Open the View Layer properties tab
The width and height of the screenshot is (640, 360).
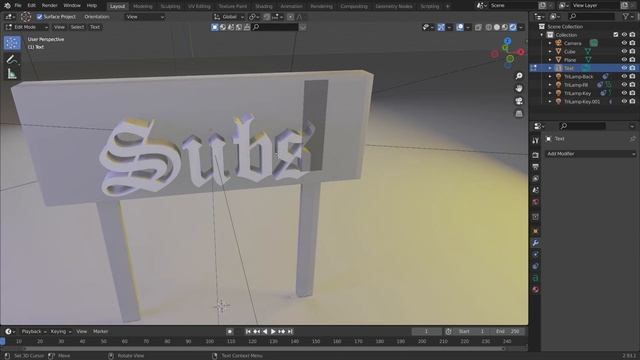click(x=536, y=179)
